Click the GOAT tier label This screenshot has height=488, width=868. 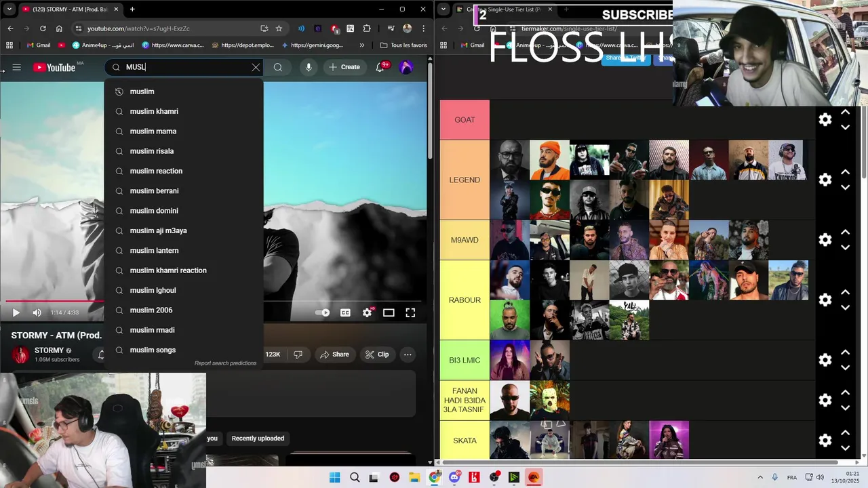465,120
